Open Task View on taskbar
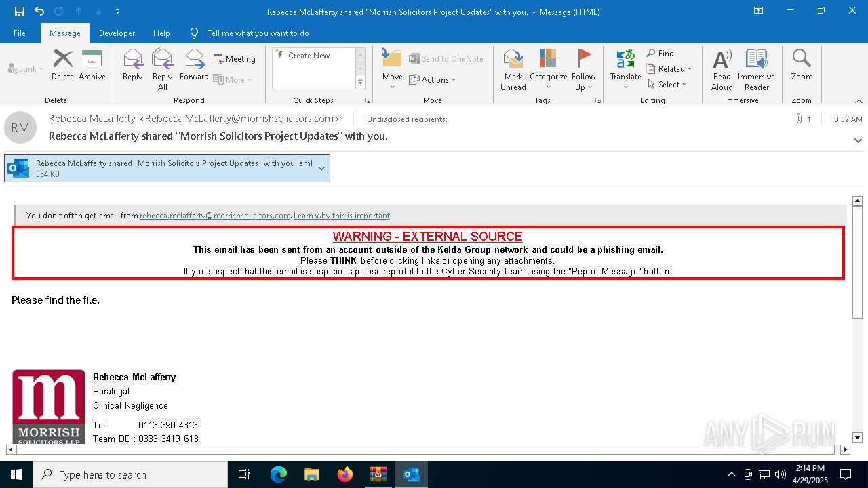This screenshot has width=868, height=488. (x=244, y=474)
